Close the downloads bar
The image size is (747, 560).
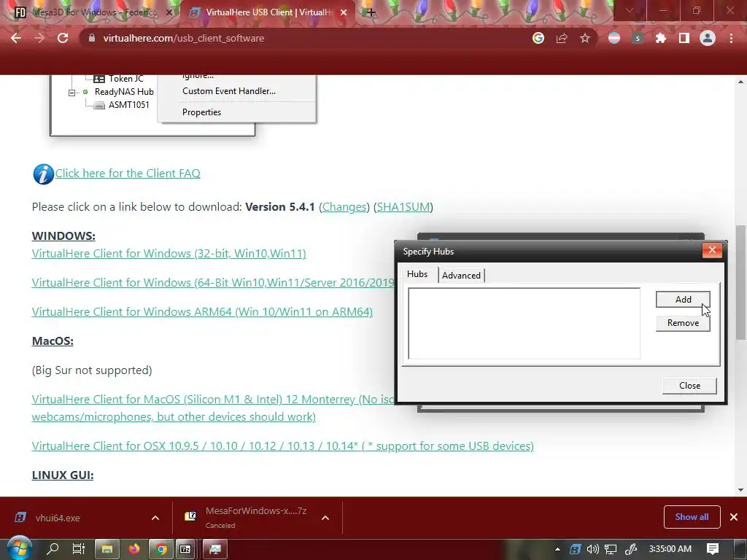tap(734, 517)
